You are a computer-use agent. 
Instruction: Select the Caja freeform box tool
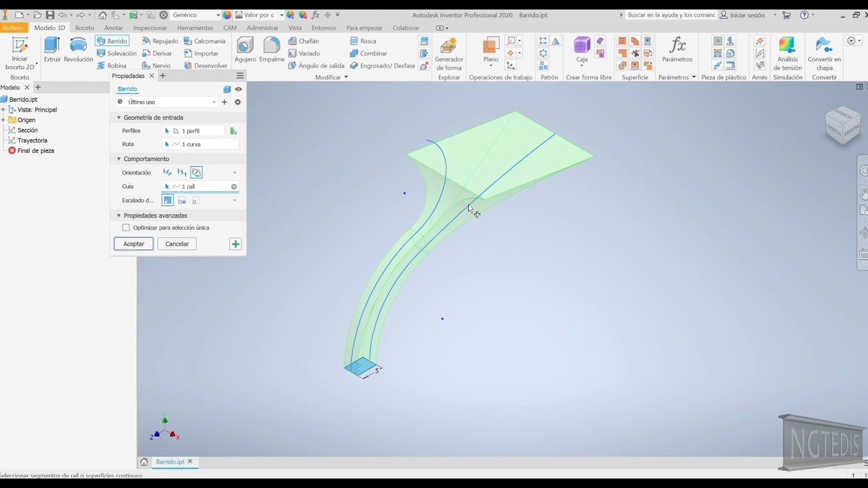coord(582,50)
